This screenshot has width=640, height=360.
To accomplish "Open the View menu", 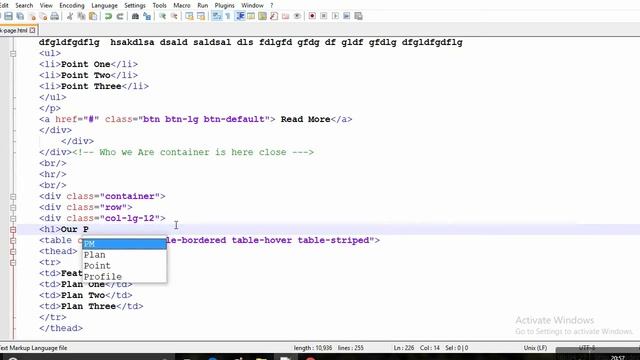I will (x=46, y=5).
